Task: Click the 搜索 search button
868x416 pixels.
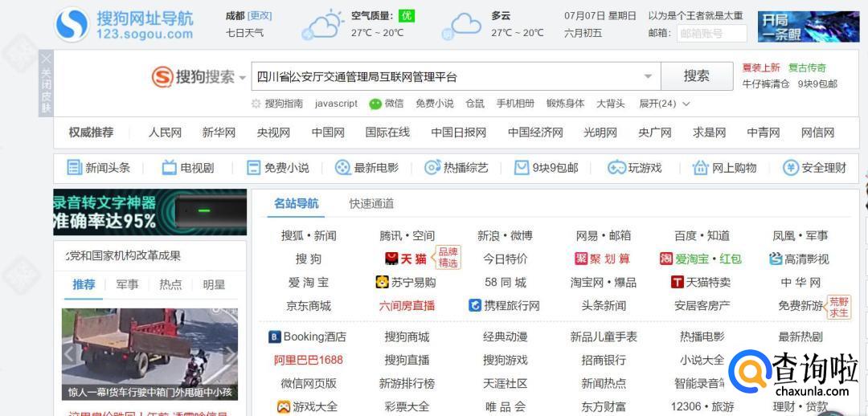Action: click(696, 75)
